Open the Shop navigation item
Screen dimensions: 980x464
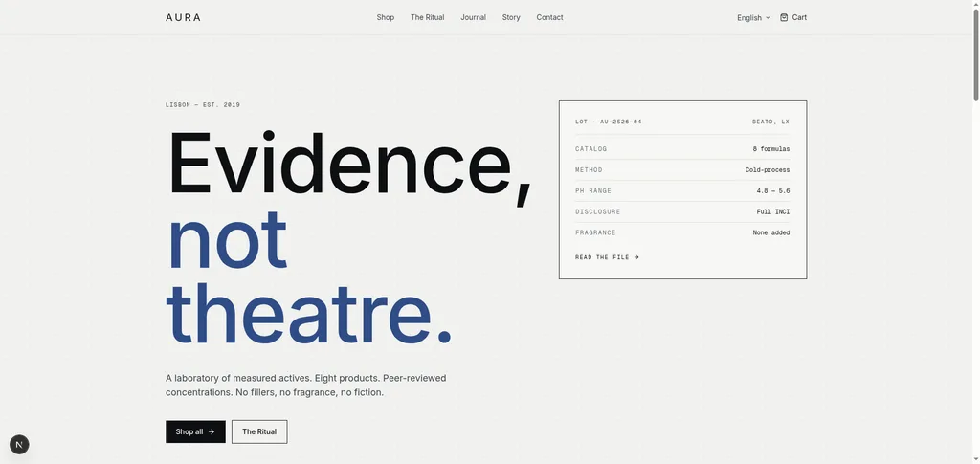pos(385,17)
